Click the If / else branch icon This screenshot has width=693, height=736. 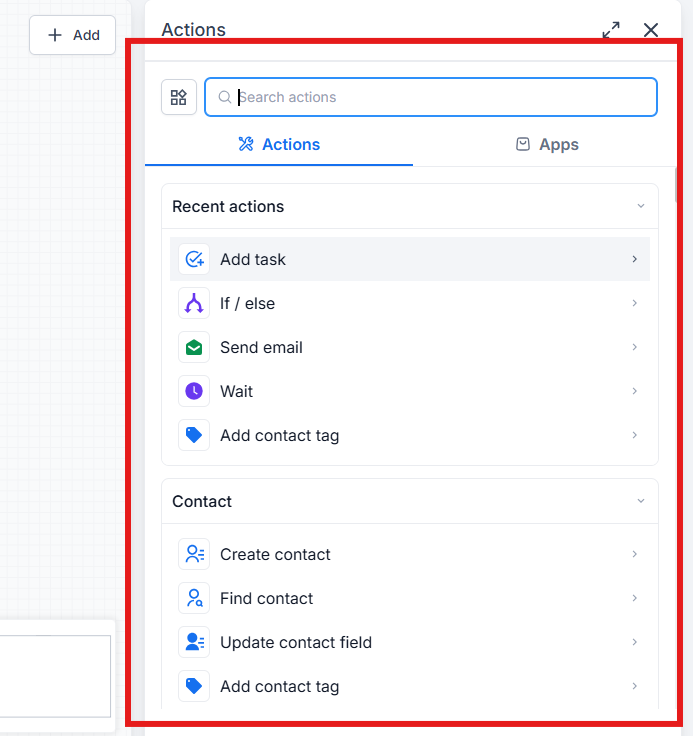tap(194, 303)
